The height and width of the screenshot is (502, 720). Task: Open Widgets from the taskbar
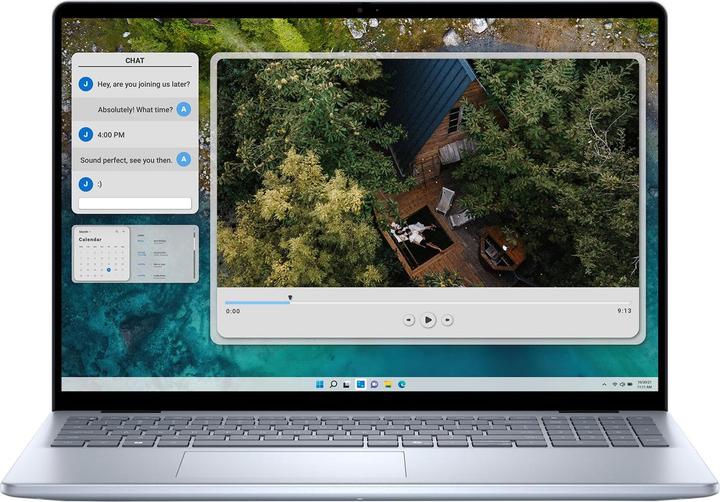click(x=360, y=384)
